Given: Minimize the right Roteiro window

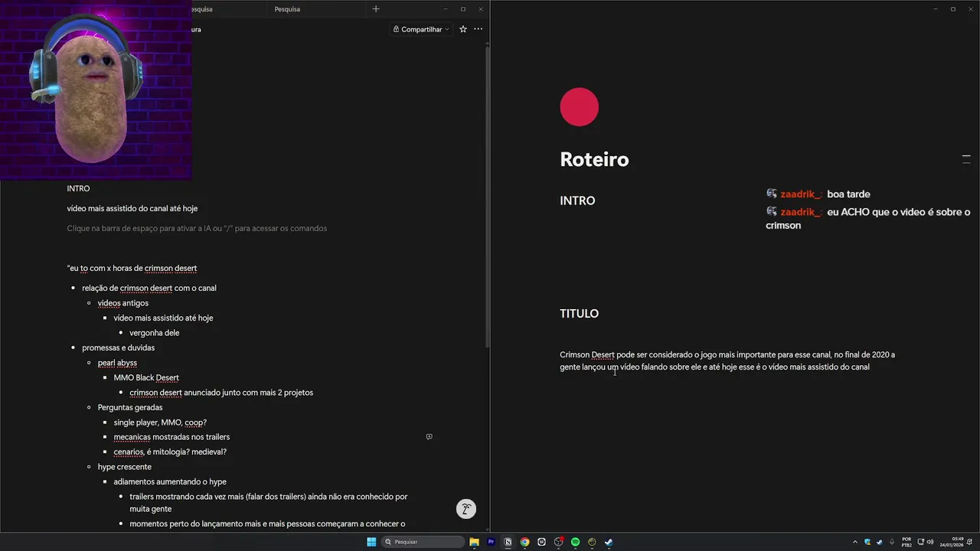Looking at the screenshot, I should (x=935, y=9).
